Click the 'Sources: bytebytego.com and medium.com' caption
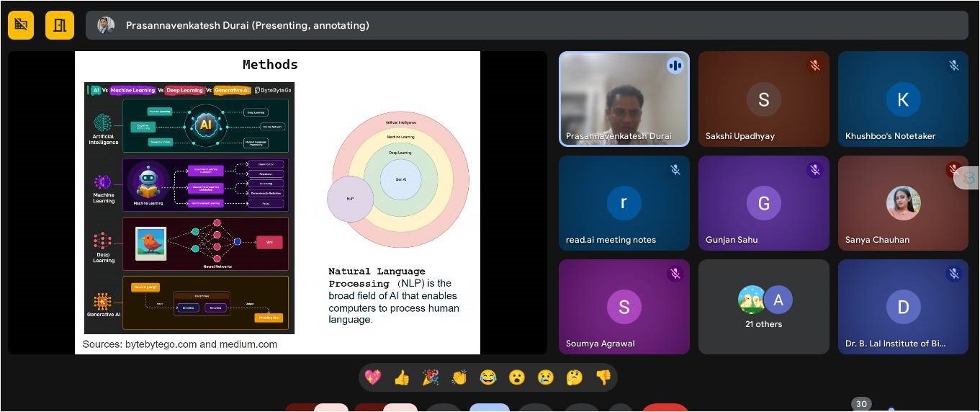The image size is (980, 412). click(180, 344)
